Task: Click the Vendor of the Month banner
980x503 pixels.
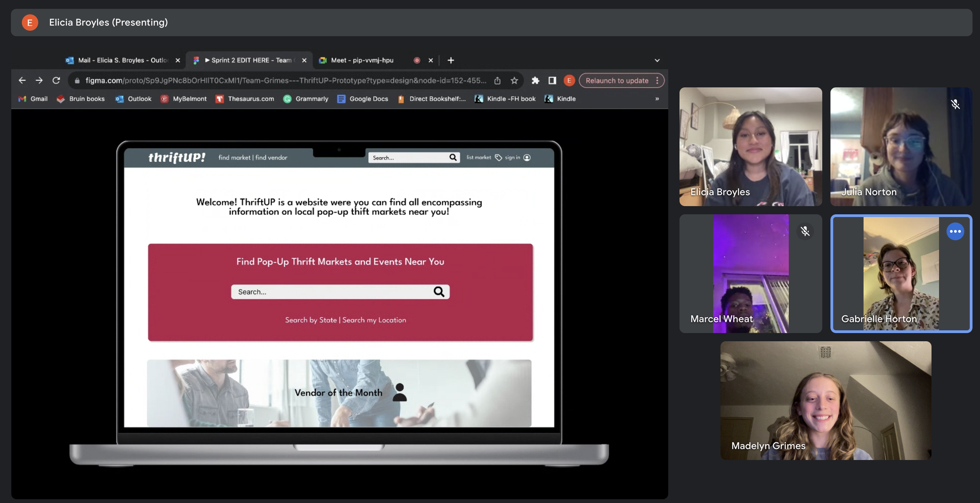Action: click(x=339, y=393)
